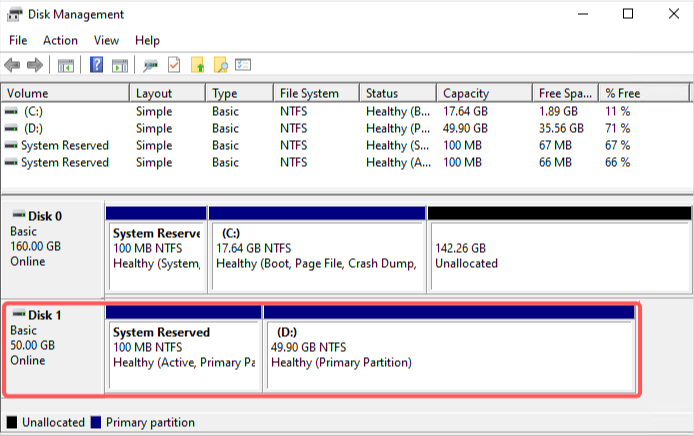The width and height of the screenshot is (694, 436).
Task: Click the Healthy (P... status cell for D:
Action: click(398, 128)
